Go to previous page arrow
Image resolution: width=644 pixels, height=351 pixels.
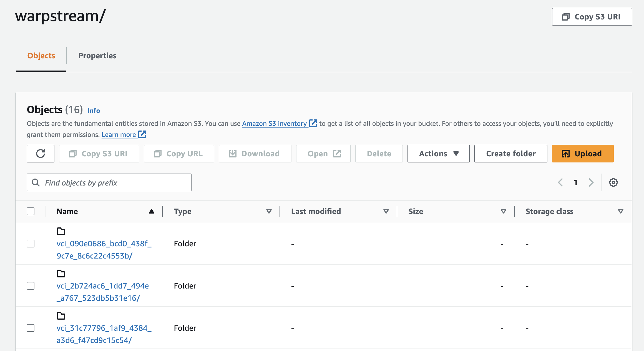pyautogui.click(x=560, y=182)
